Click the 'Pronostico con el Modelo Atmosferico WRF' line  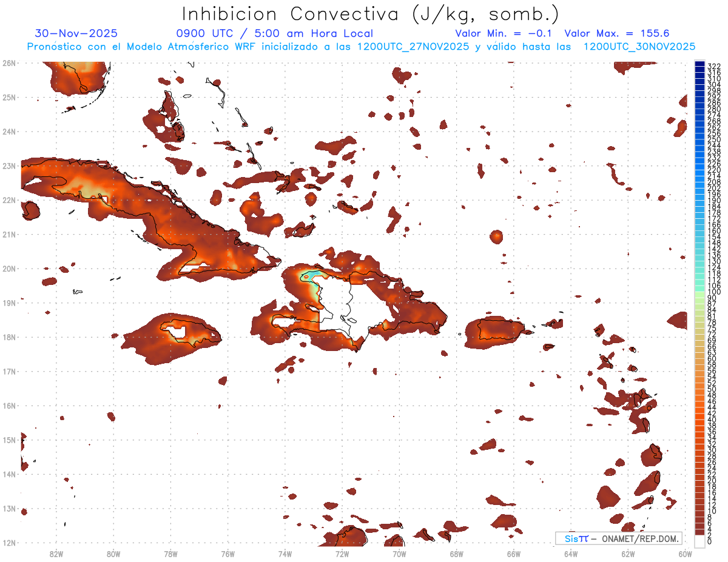coord(361,47)
